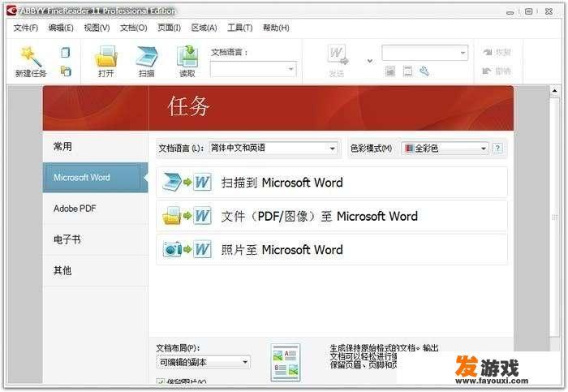Screen dimensions: 568x392
Task: Open the empty format dropdown in toolbar
Action: coord(425,53)
